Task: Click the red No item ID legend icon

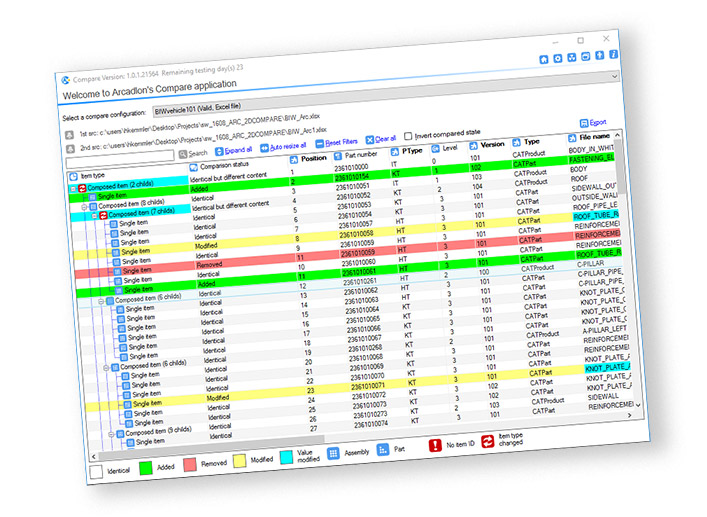Action: (x=435, y=445)
